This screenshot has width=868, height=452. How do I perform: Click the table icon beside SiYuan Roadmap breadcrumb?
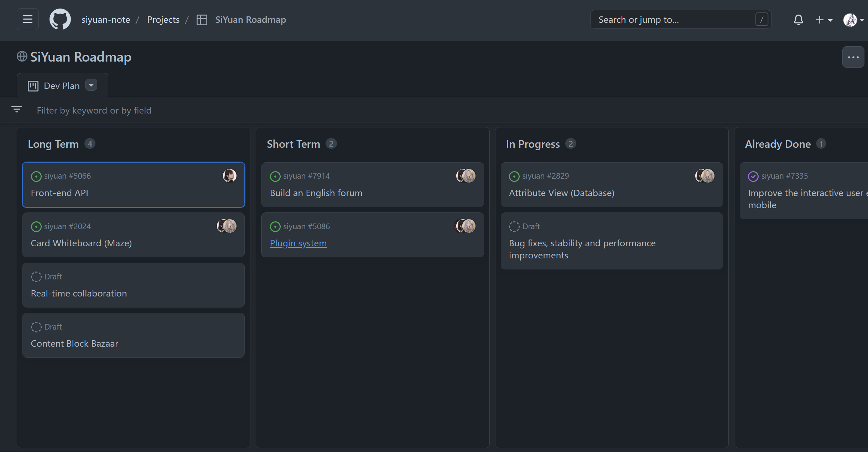202,20
